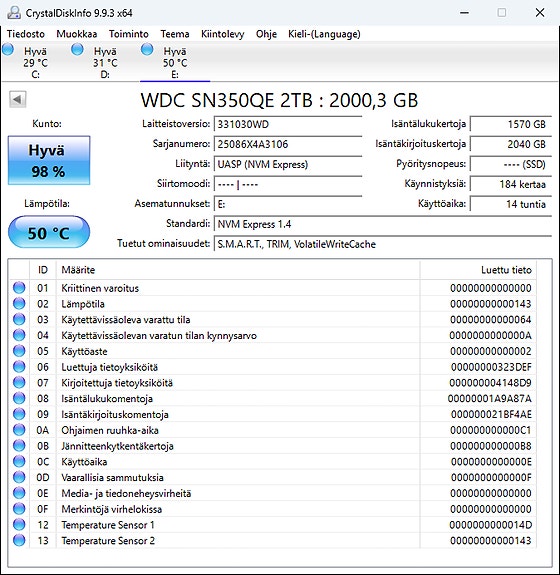Select drive D: tab at 31 °C

point(105,62)
